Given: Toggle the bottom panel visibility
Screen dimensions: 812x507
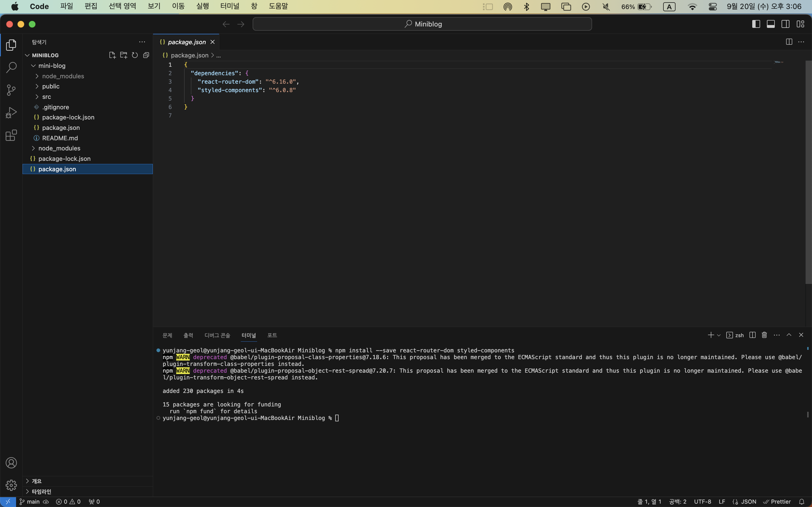Looking at the screenshot, I should point(770,24).
